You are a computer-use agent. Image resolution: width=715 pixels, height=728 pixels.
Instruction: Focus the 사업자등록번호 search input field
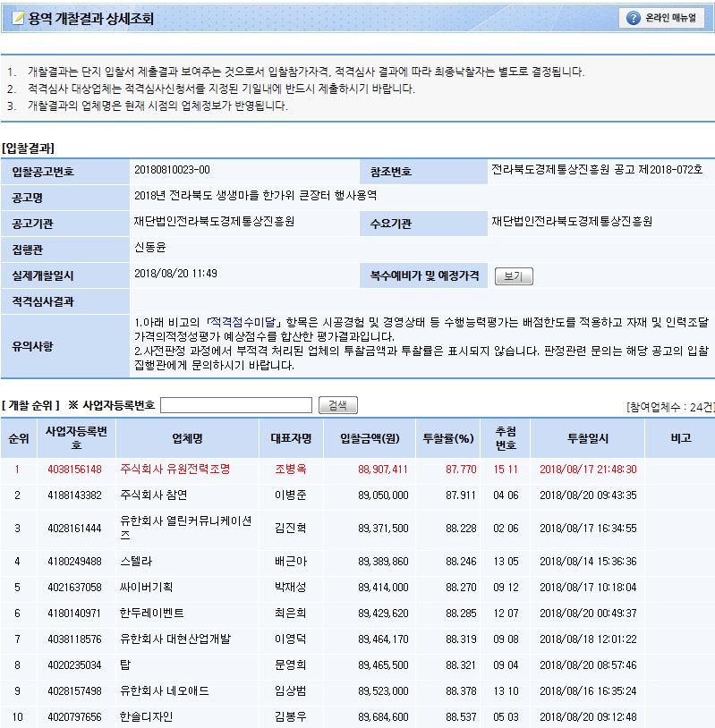point(236,405)
